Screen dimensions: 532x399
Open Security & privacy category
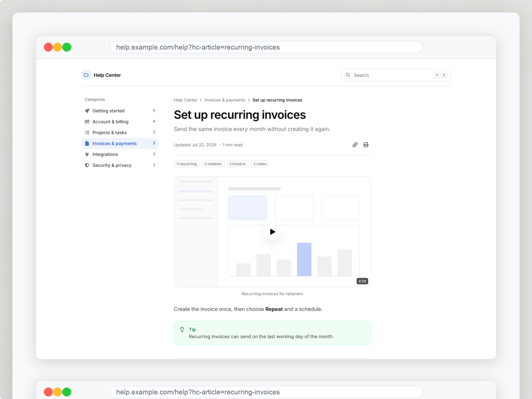120,165
